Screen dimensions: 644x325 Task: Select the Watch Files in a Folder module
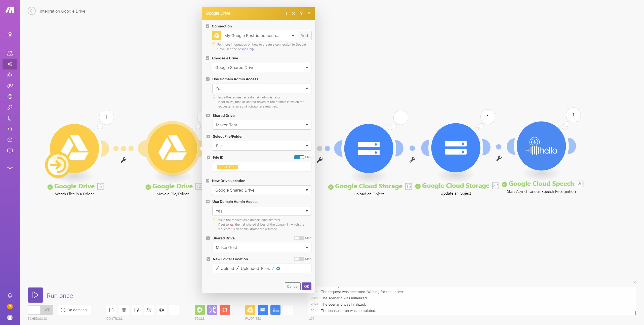click(x=74, y=149)
